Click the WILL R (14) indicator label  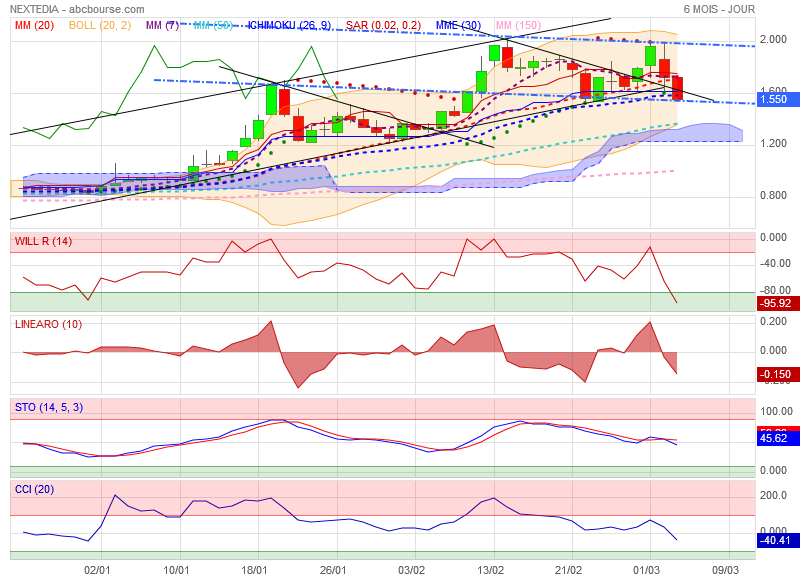pyautogui.click(x=43, y=241)
